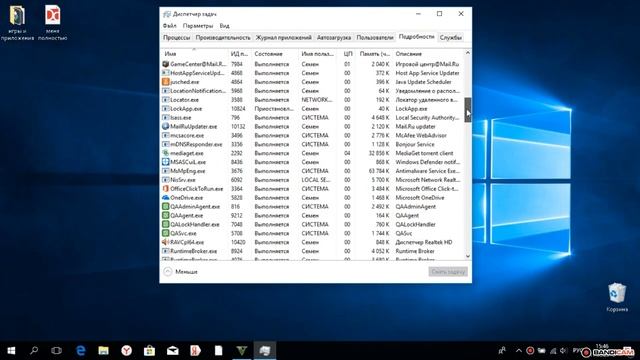Click the RAVCpl64.exe speaker icon
Image resolution: width=640 pixels, height=360 pixels.
165,242
